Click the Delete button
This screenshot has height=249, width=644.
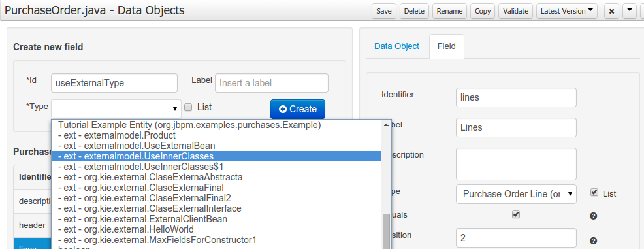point(414,12)
